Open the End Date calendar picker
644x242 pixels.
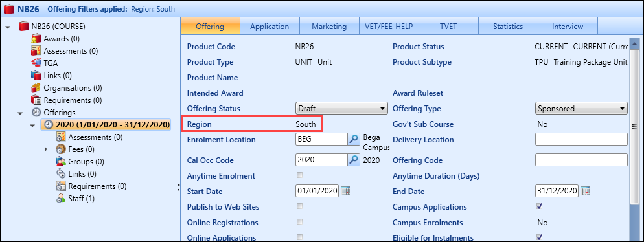[x=585, y=191]
